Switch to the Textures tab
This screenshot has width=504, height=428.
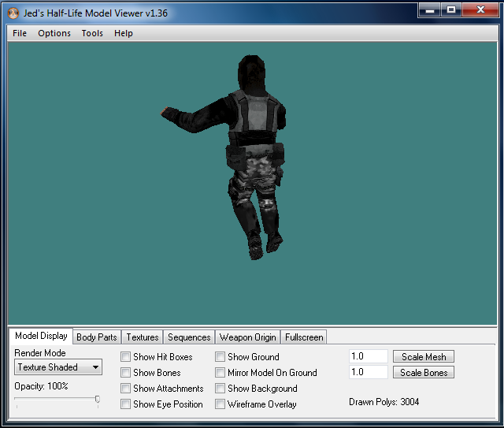pyautogui.click(x=143, y=337)
